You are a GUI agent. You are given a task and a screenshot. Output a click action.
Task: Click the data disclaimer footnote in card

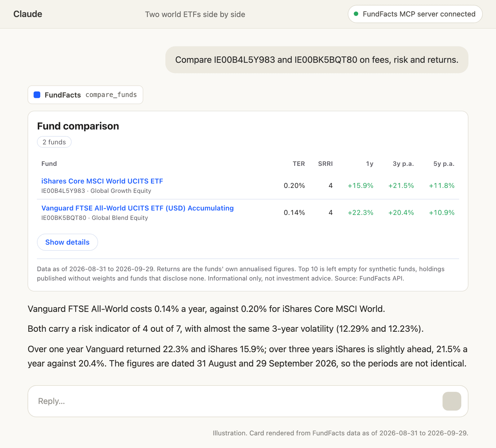coord(241,273)
